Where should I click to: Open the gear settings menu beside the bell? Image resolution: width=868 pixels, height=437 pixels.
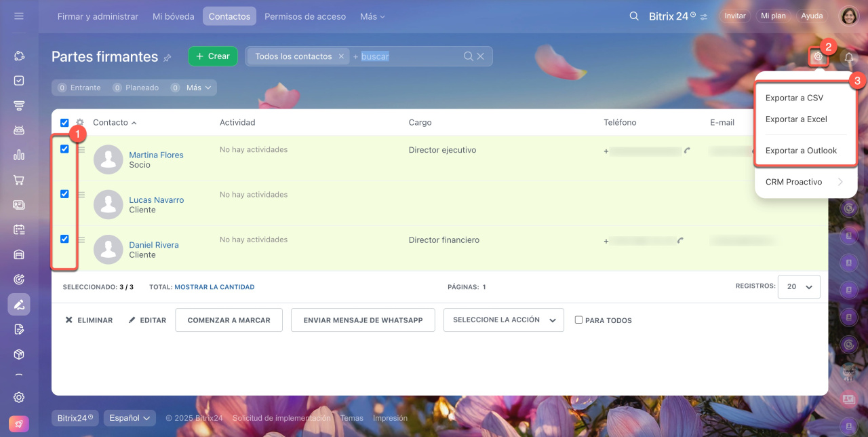pyautogui.click(x=818, y=57)
